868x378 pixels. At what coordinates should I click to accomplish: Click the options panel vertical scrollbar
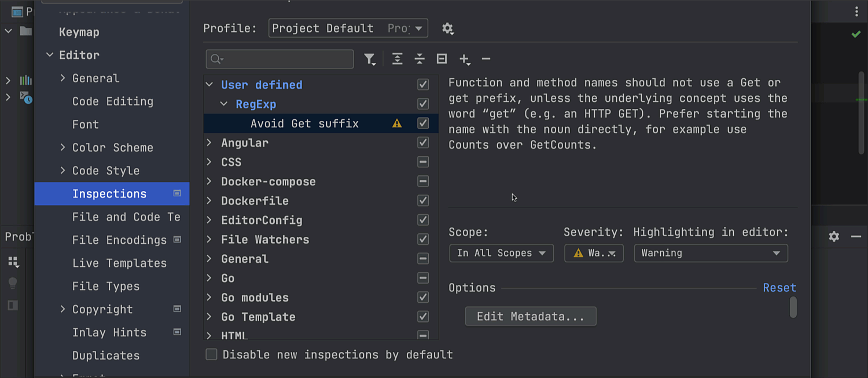point(793,307)
